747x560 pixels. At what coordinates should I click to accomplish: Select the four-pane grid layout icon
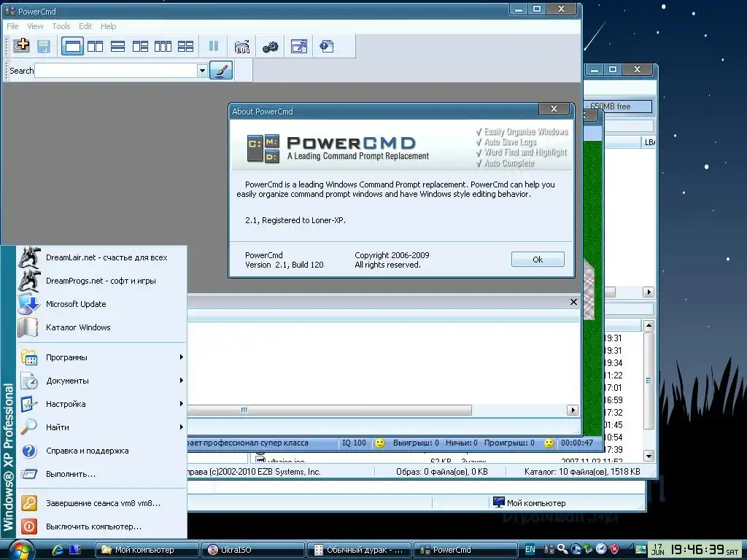click(x=185, y=46)
